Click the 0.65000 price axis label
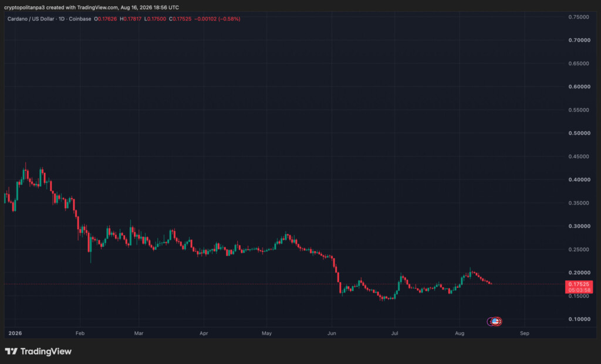The height and width of the screenshot is (364, 601). click(579, 63)
